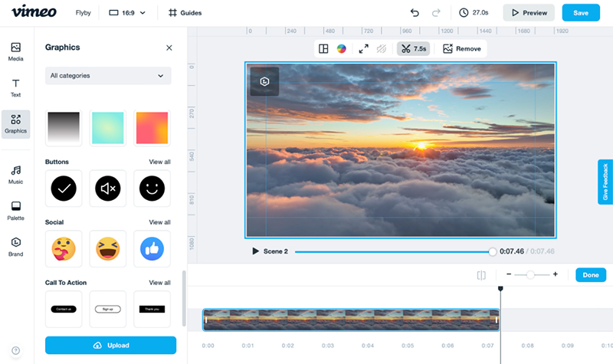
Task: Click the Upload button
Action: (x=110, y=346)
